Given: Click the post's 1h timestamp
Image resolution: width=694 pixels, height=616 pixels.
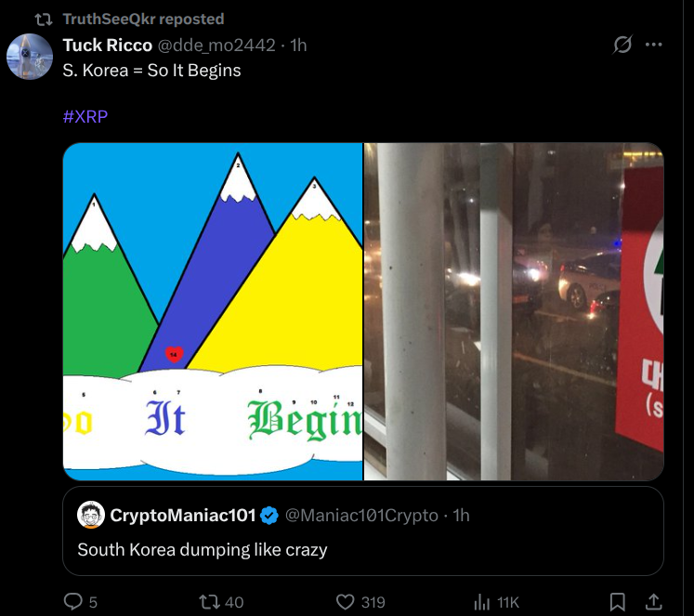Looking at the screenshot, I should tap(298, 46).
